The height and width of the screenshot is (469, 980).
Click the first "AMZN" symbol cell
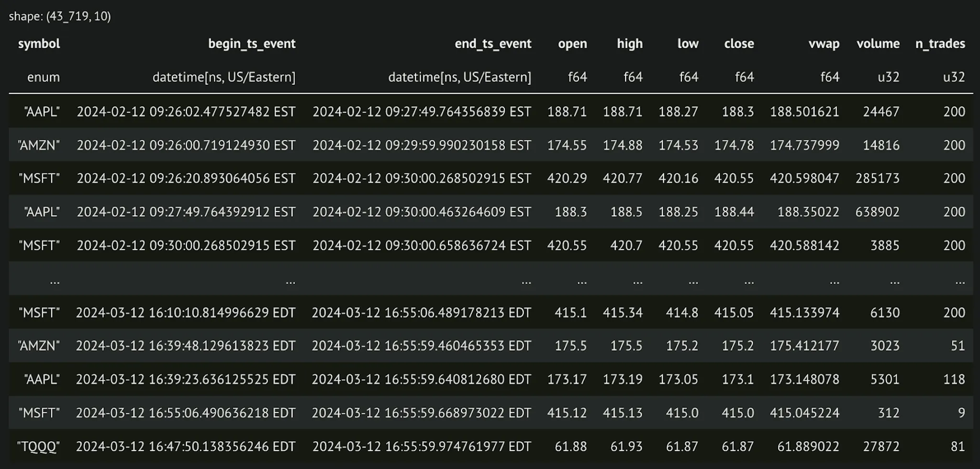(39, 145)
